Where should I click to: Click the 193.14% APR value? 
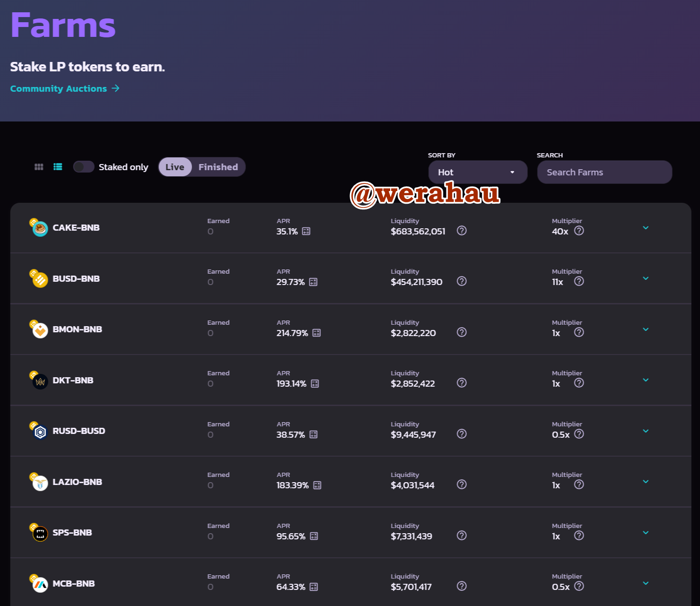291,384
